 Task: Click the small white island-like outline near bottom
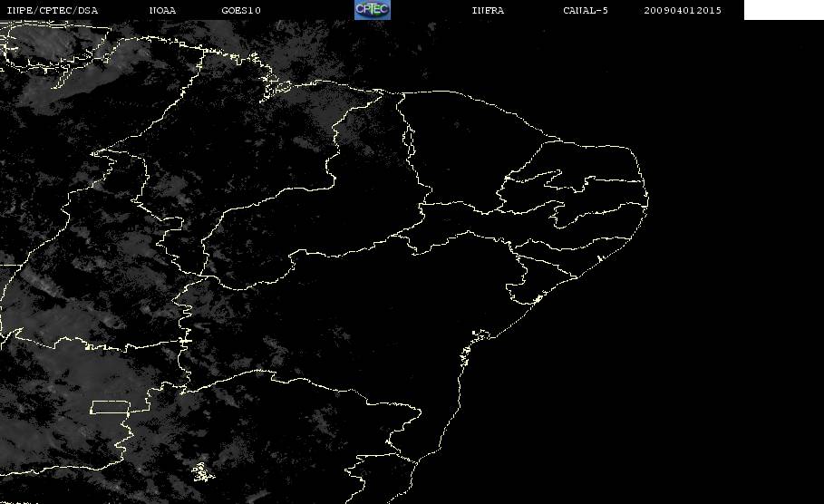[x=203, y=472]
